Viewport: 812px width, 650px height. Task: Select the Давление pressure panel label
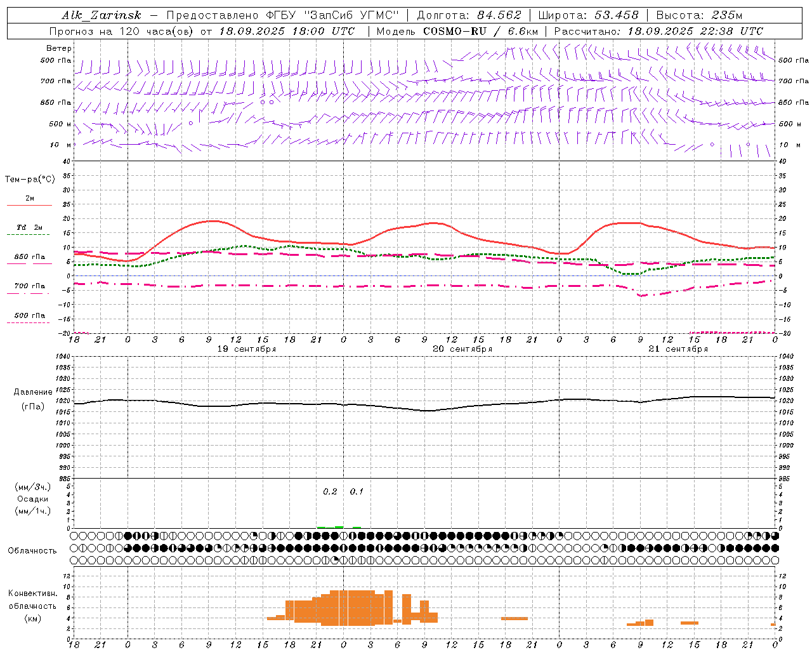tap(33, 392)
